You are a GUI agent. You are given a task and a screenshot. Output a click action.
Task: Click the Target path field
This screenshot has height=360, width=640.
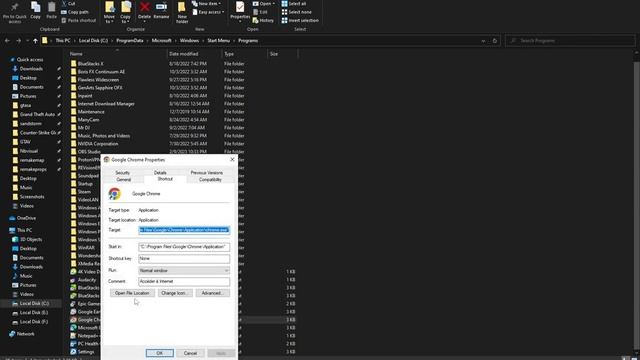pos(184,230)
